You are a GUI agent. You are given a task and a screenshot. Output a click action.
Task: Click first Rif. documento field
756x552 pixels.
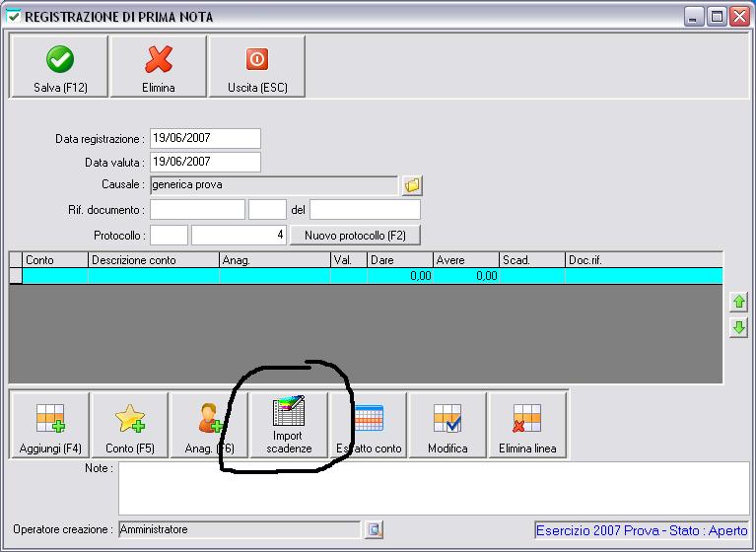(198, 210)
